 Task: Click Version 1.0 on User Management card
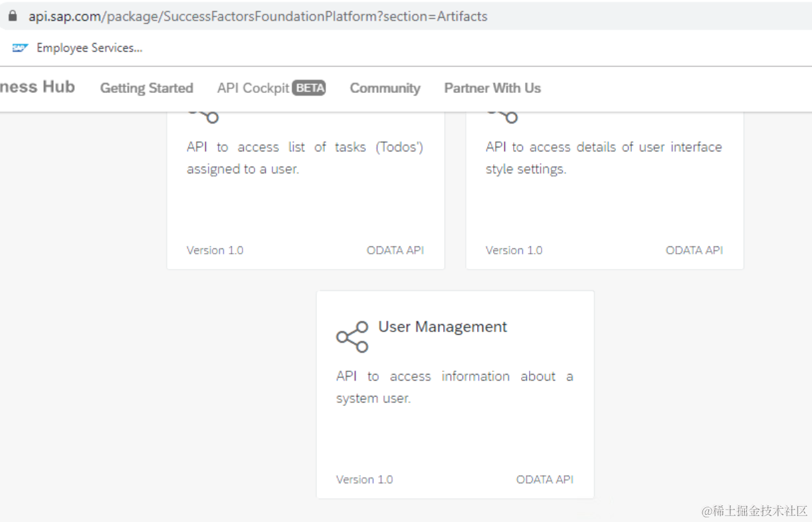coord(364,479)
